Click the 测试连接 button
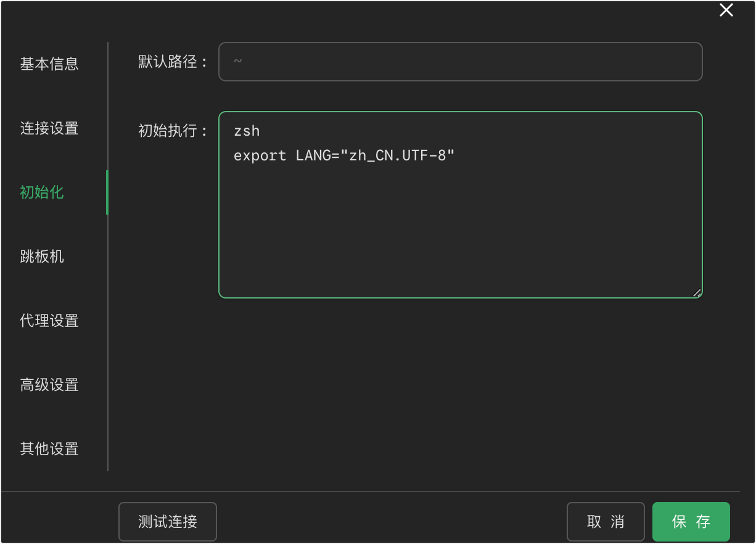The width and height of the screenshot is (756, 544). [168, 522]
